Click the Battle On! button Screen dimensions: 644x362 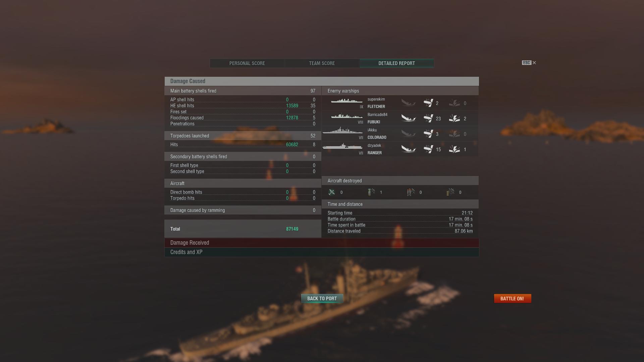pyautogui.click(x=513, y=298)
